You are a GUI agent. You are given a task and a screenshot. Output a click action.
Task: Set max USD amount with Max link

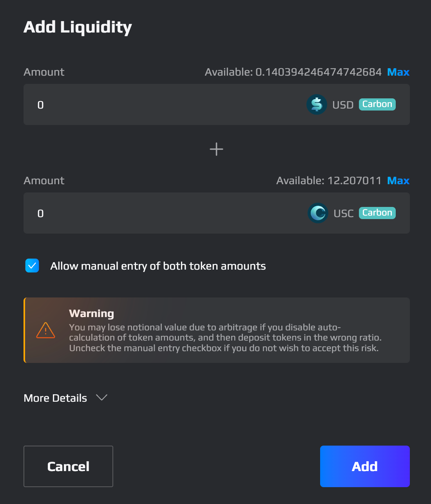pyautogui.click(x=398, y=72)
